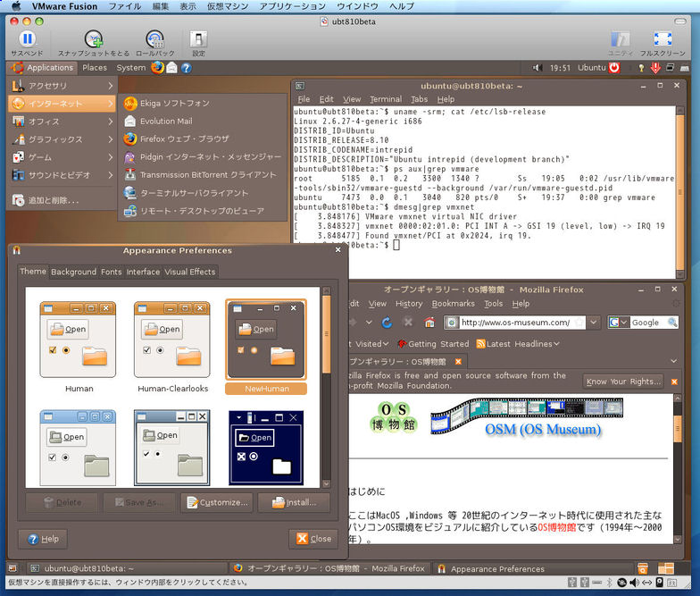Stop loading page in Firefox
Screen dimensions: 700x596
click(407, 322)
